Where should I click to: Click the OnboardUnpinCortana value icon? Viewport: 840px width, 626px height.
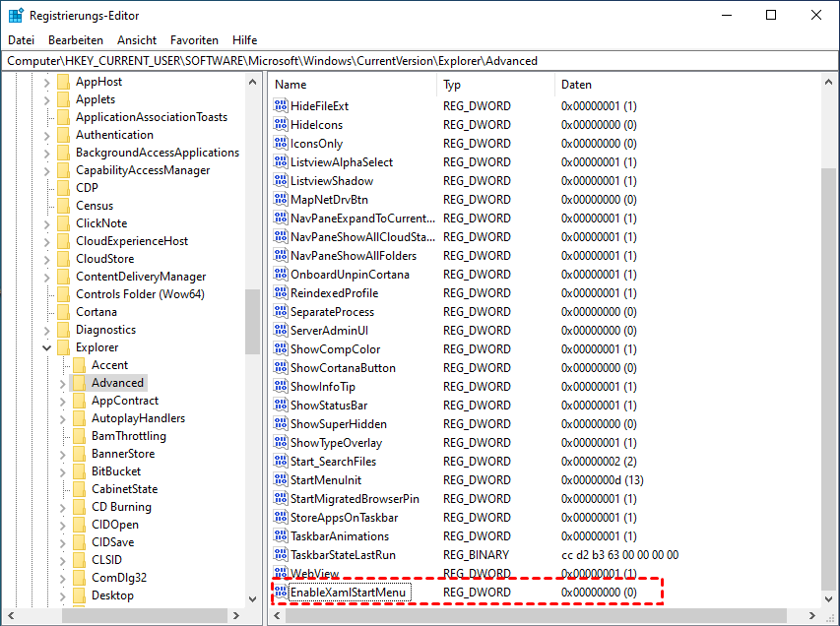(281, 275)
